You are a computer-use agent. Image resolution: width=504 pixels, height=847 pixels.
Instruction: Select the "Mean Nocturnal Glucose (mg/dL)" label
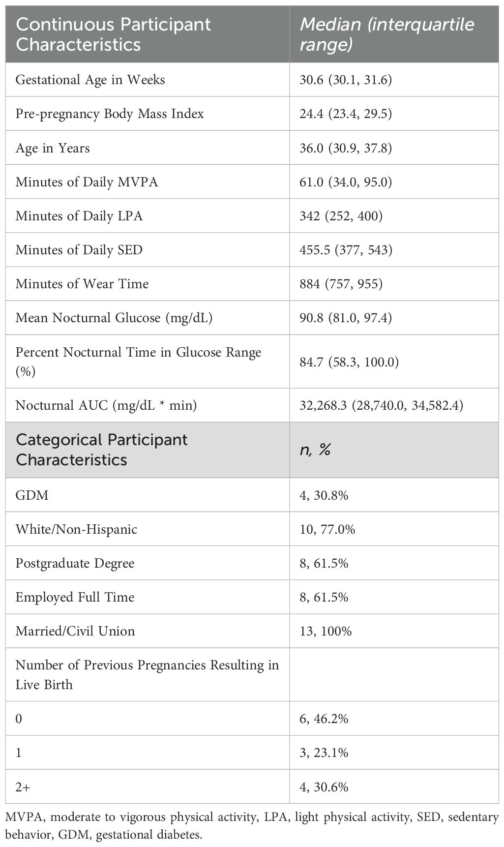[x=114, y=318]
